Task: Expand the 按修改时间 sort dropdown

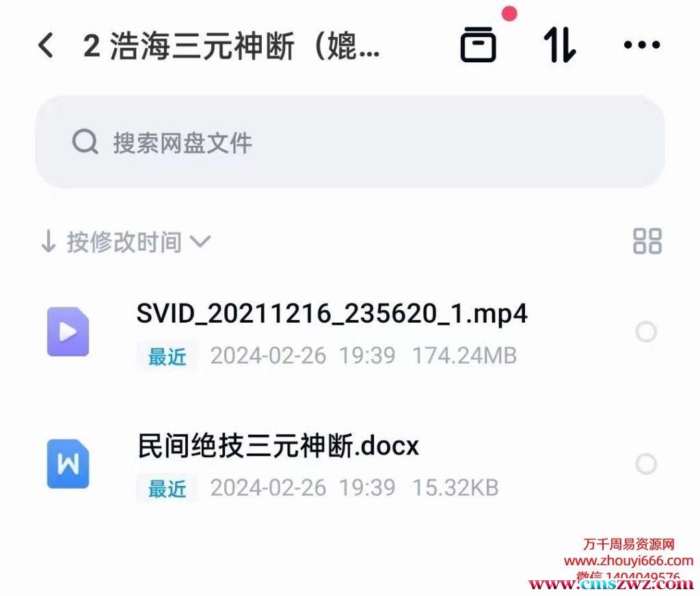Action: (124, 242)
